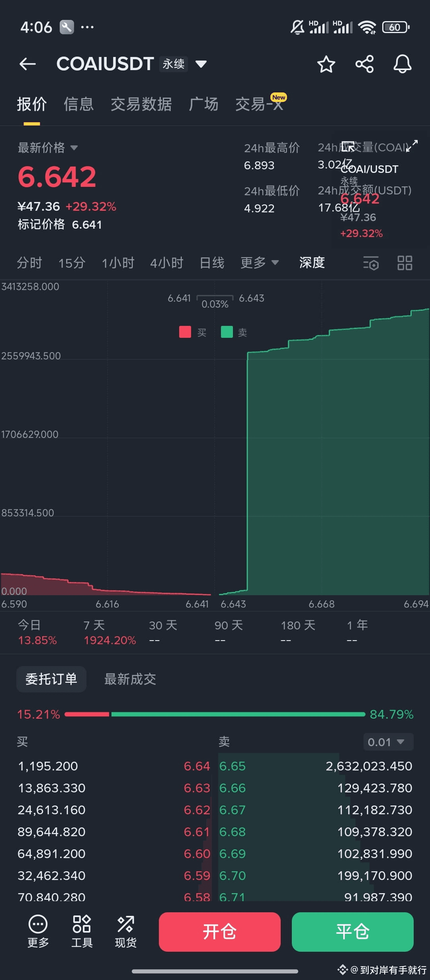
Task: Select 日线 chart interval
Action: coord(212,263)
